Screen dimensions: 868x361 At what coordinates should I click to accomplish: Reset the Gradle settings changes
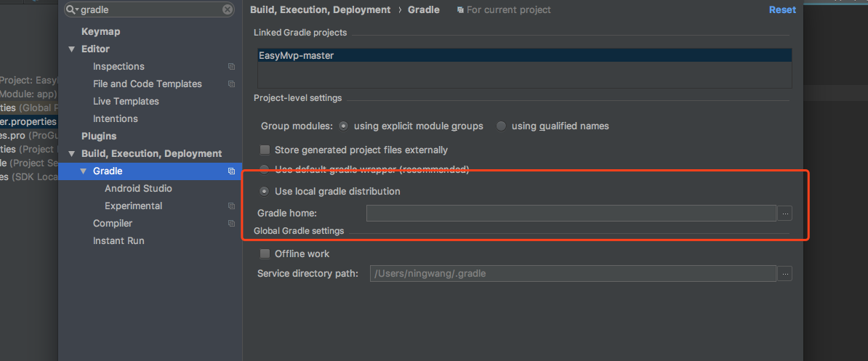tap(782, 10)
